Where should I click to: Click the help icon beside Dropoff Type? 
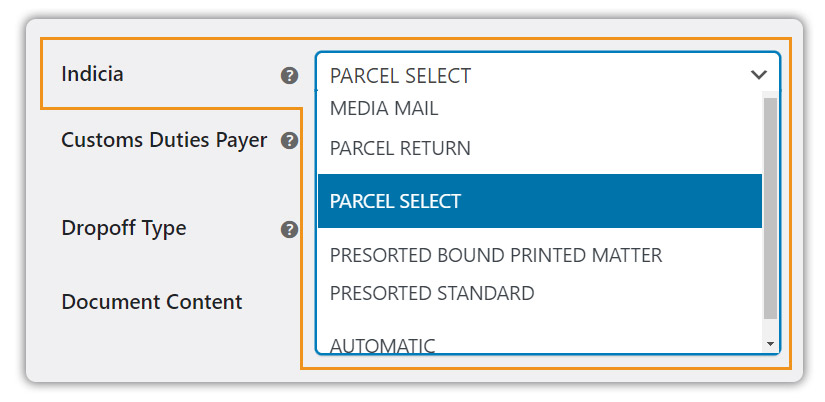[289, 229]
